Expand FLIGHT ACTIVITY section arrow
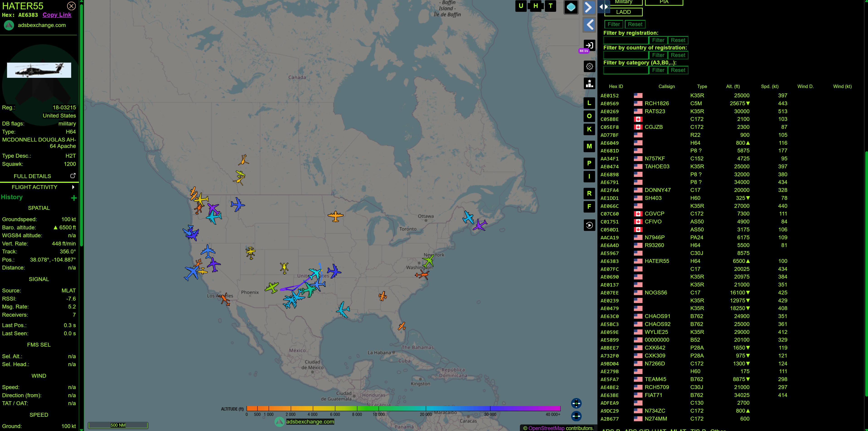The height and width of the screenshot is (431, 868). pyautogui.click(x=73, y=187)
